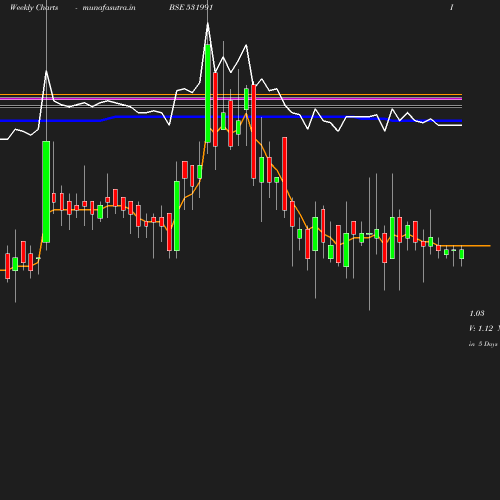The width and height of the screenshot is (500, 500).
Task: Click the tallest green candlestick at chart peak
Action: (x=208, y=93)
